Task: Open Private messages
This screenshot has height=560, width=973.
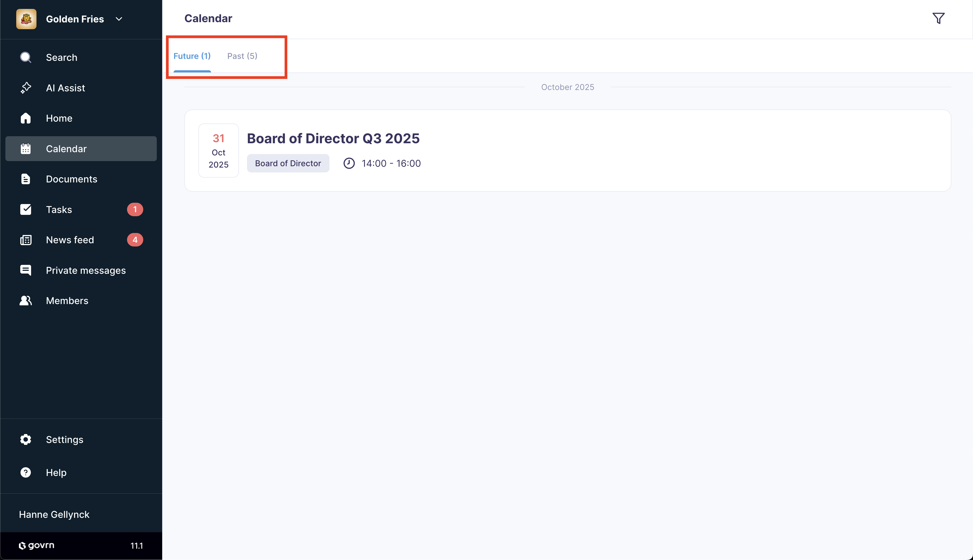Action: [86, 270]
